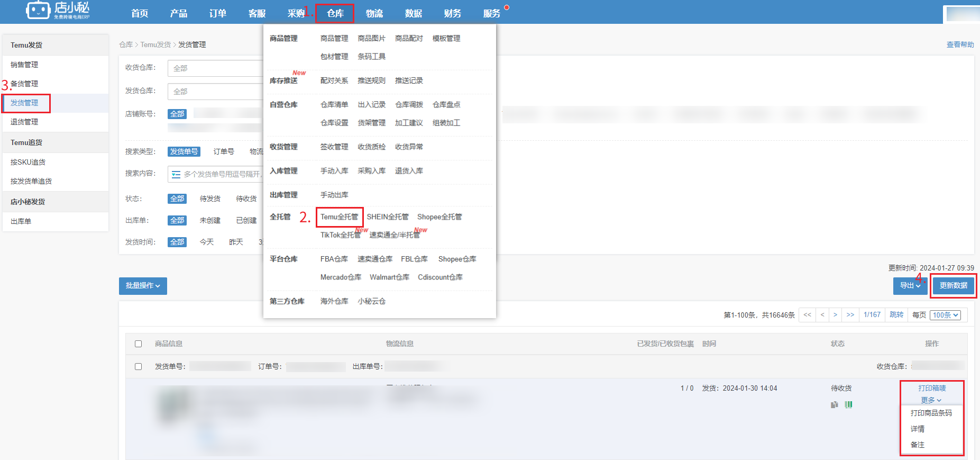Select 未创建 for 出库单 filter

(x=210, y=220)
